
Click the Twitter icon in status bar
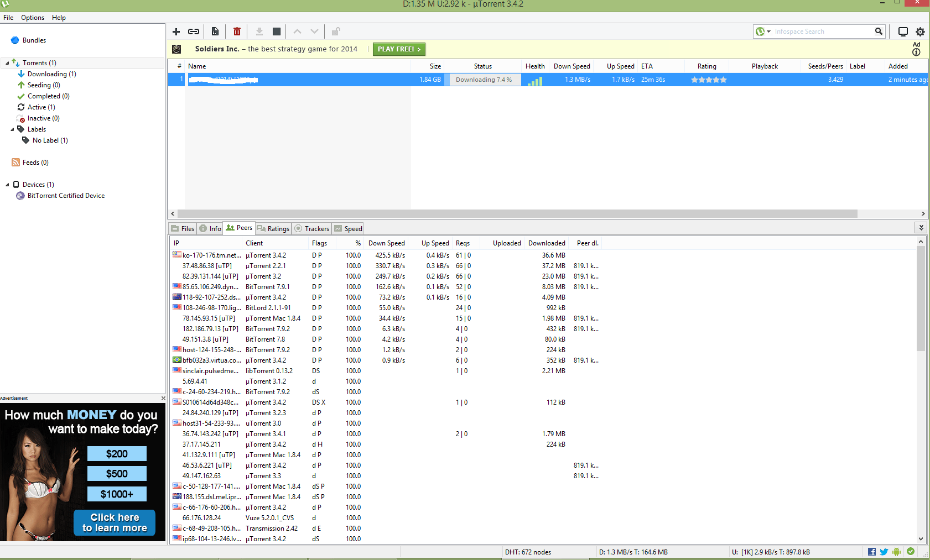884,552
